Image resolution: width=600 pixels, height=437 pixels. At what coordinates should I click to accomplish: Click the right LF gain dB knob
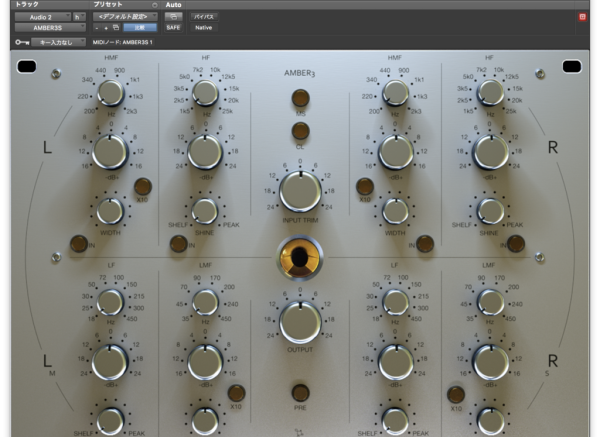(396, 362)
